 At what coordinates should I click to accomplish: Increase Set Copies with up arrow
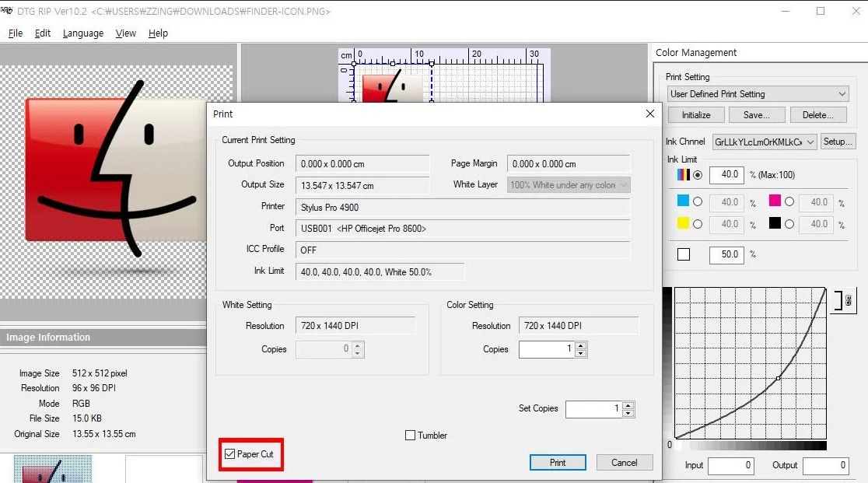coord(628,405)
